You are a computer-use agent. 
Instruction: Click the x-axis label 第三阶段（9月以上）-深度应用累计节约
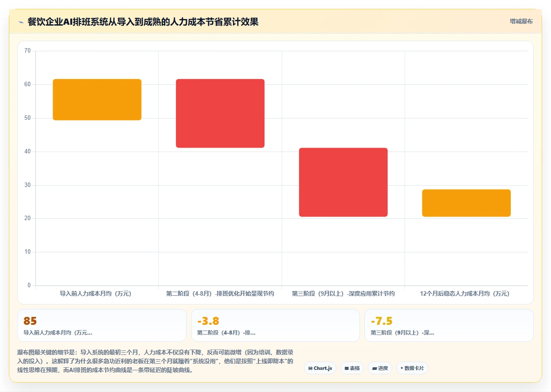[x=343, y=293]
